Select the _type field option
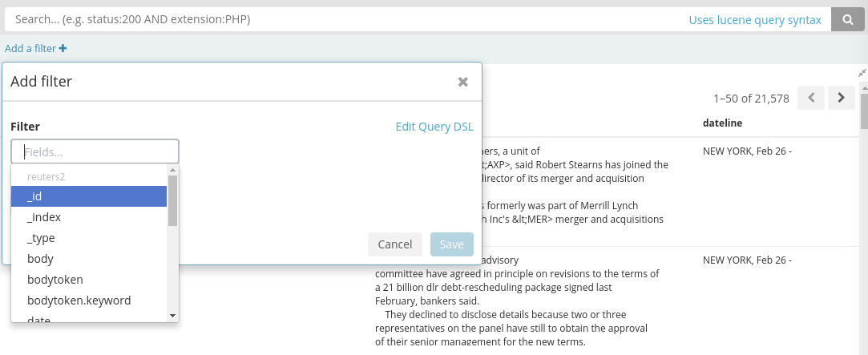Screen dimensions: 868x355 [89, 238]
